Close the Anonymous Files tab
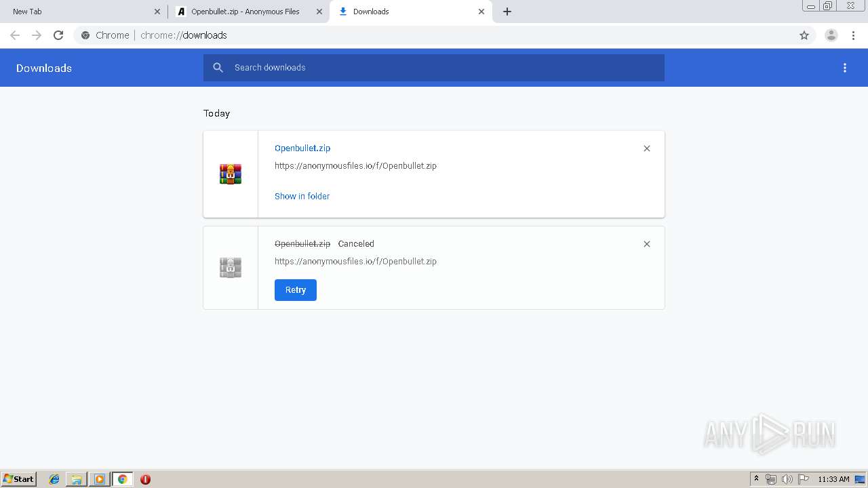Screen dimensions: 868x488 pos(319,12)
